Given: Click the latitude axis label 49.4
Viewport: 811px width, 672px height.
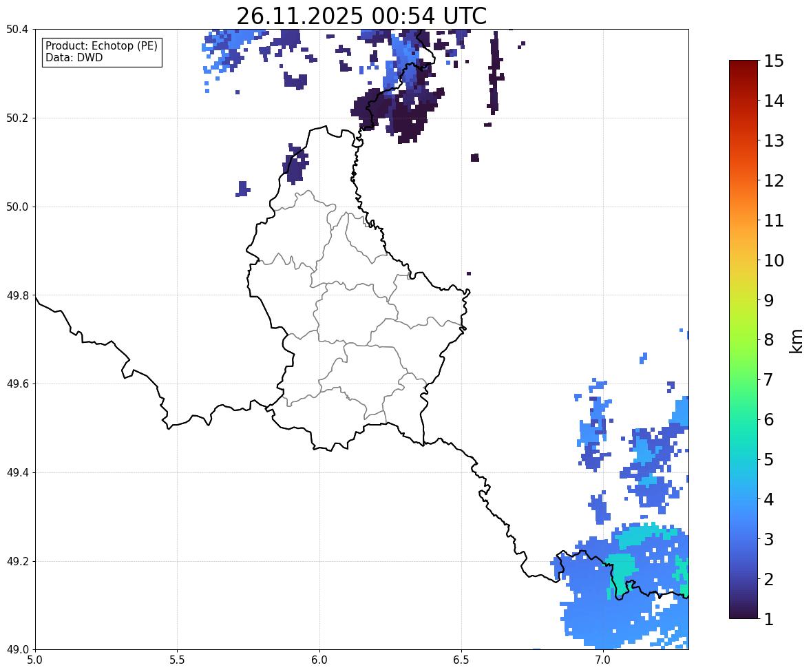Looking at the screenshot, I should [x=17, y=473].
